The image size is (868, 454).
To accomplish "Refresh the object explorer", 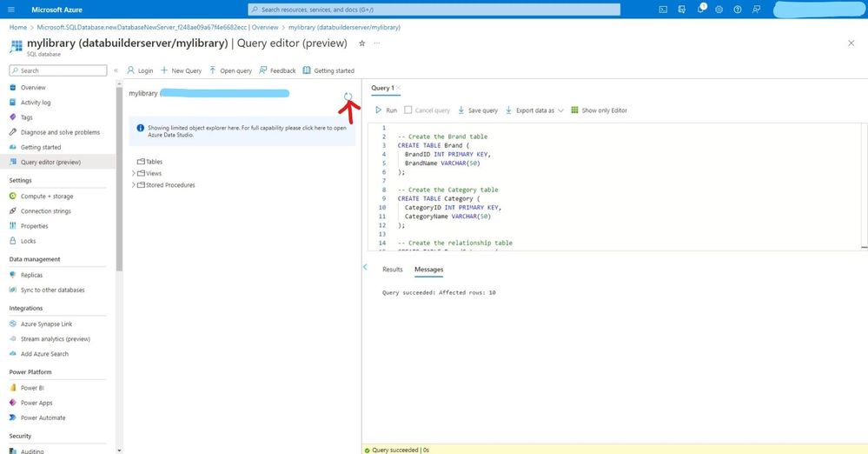I will (x=348, y=97).
